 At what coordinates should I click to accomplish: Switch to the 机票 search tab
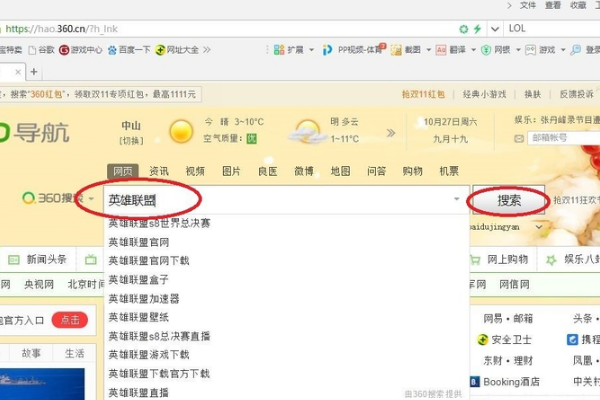coord(449,171)
